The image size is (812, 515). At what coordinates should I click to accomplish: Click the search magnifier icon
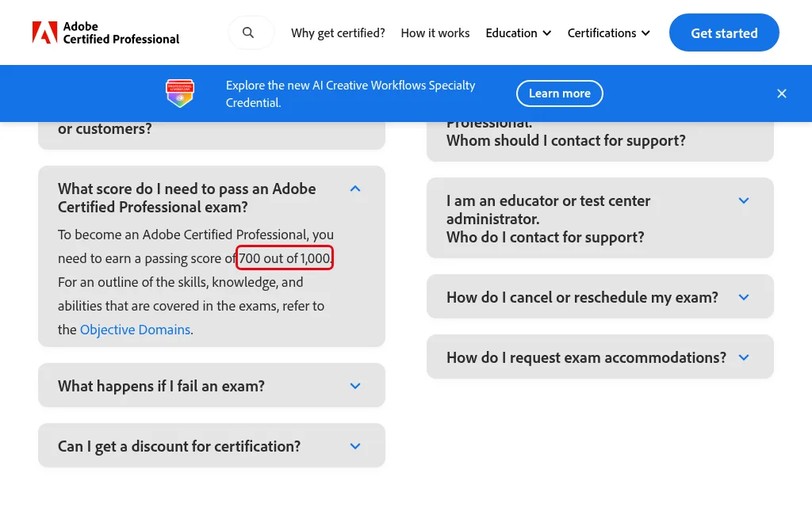coord(248,32)
